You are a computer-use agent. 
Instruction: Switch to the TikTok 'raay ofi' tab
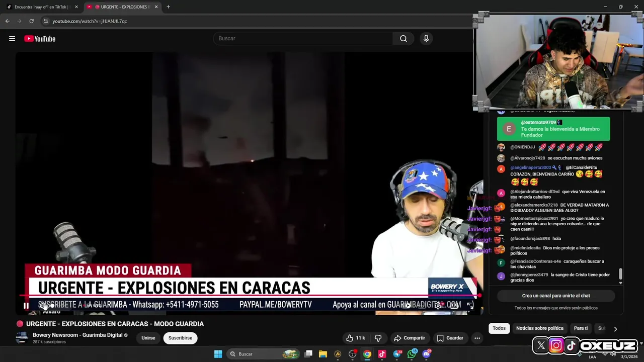[x=41, y=7]
